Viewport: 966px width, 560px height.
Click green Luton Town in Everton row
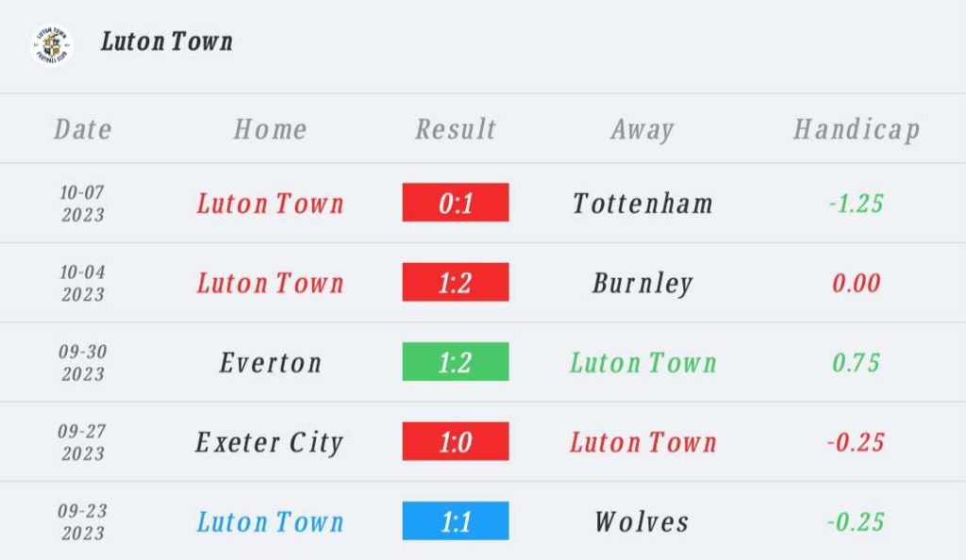(643, 362)
